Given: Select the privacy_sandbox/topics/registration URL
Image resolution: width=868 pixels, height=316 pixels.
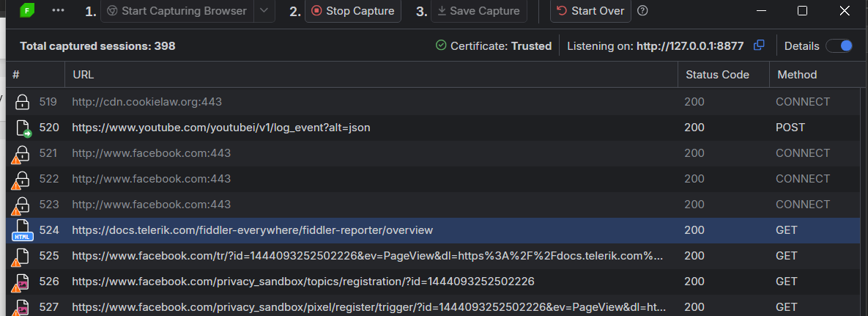Looking at the screenshot, I should [x=303, y=281].
